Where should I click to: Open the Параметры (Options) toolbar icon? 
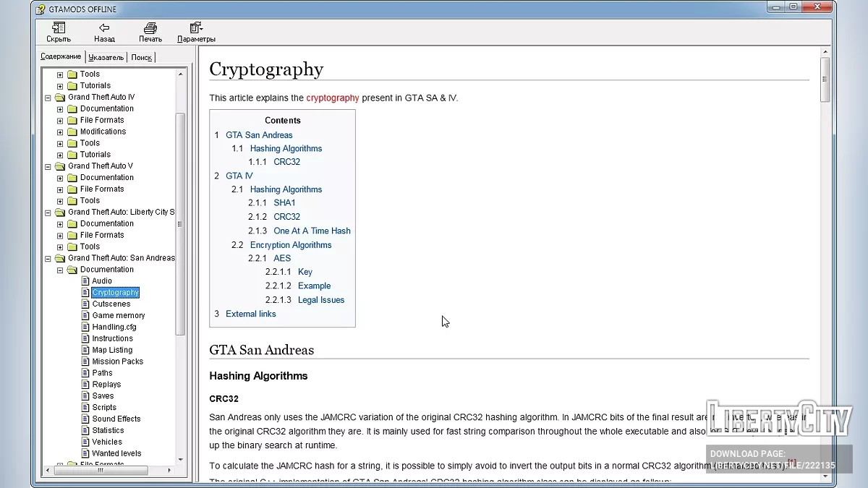(196, 27)
